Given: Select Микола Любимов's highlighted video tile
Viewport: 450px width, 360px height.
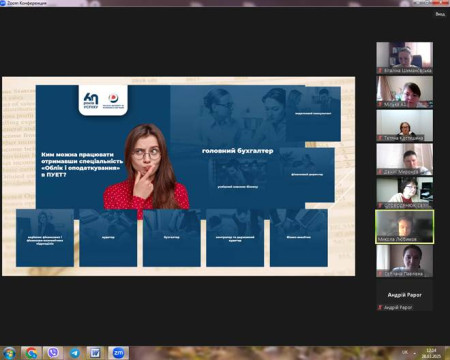Looking at the screenshot, I should pyautogui.click(x=405, y=227).
